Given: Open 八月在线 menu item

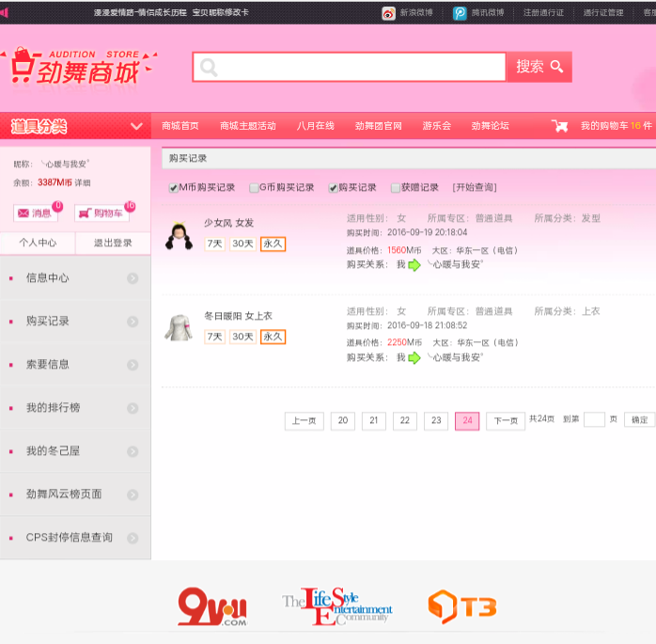Looking at the screenshot, I should (316, 126).
